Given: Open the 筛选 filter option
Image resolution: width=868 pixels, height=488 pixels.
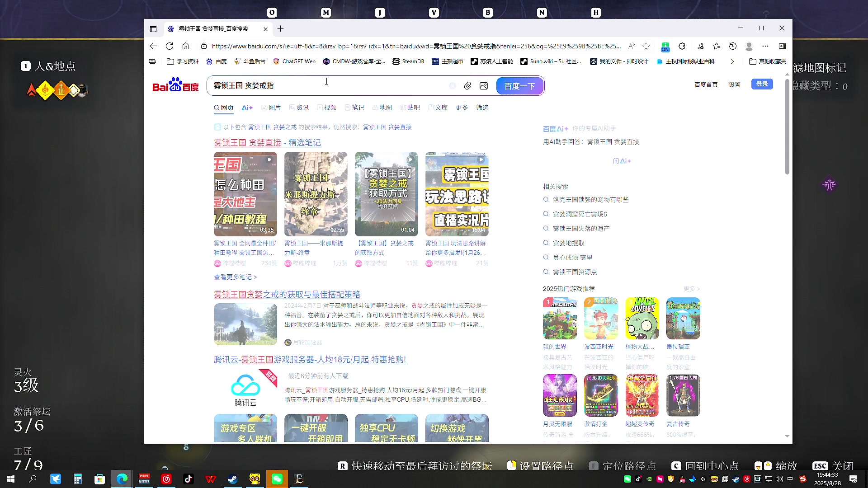Looking at the screenshot, I should tap(482, 108).
